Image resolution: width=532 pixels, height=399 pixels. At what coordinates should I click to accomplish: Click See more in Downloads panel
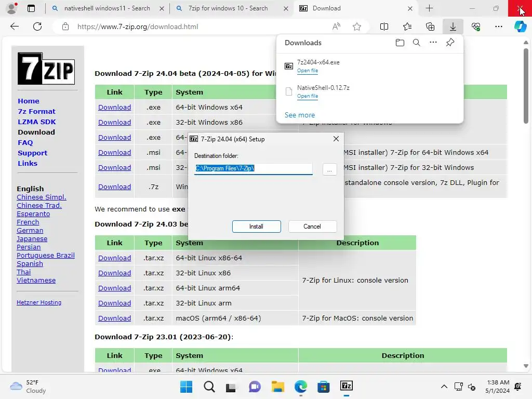(x=300, y=115)
